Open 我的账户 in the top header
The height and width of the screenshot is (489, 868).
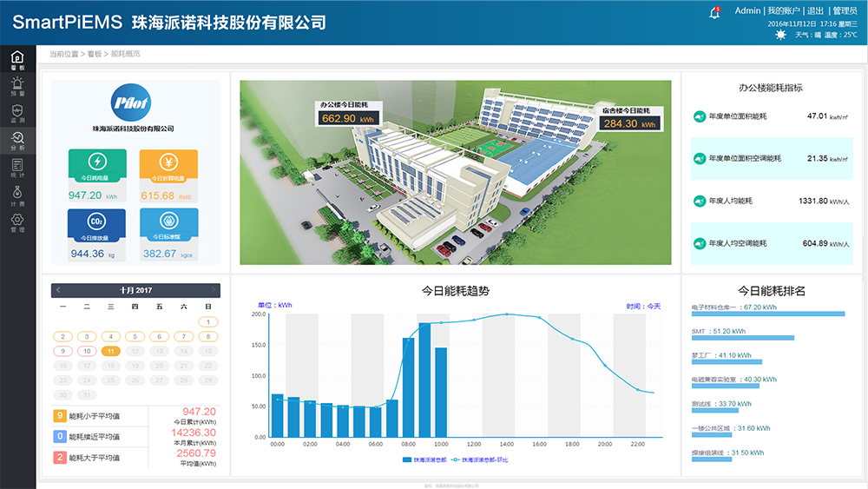[784, 10]
